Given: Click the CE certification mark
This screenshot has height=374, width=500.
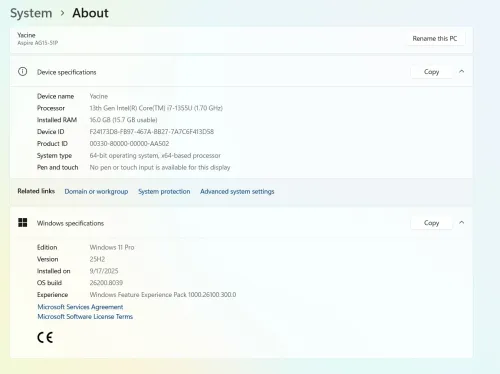Looking at the screenshot, I should [x=45, y=337].
